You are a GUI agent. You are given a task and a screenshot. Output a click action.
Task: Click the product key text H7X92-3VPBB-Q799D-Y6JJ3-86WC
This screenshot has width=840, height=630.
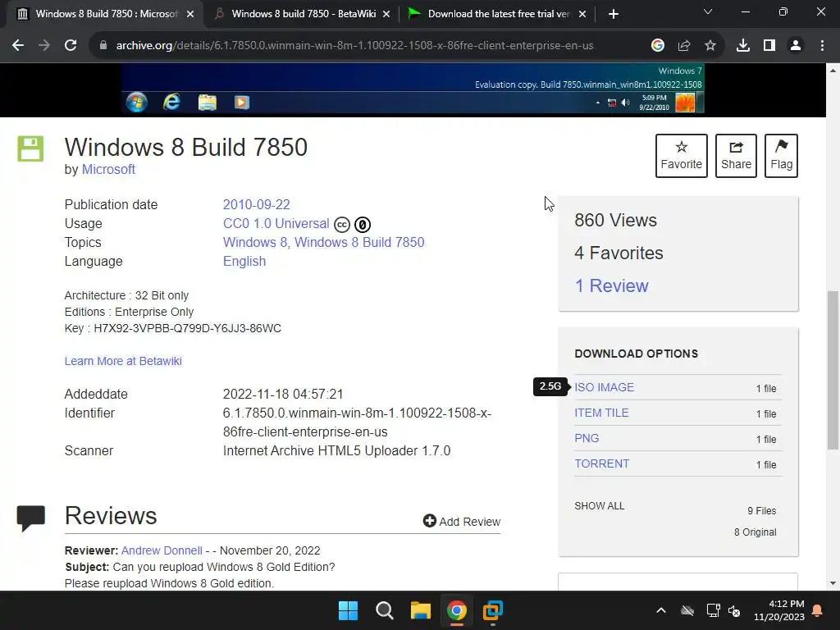(x=188, y=328)
